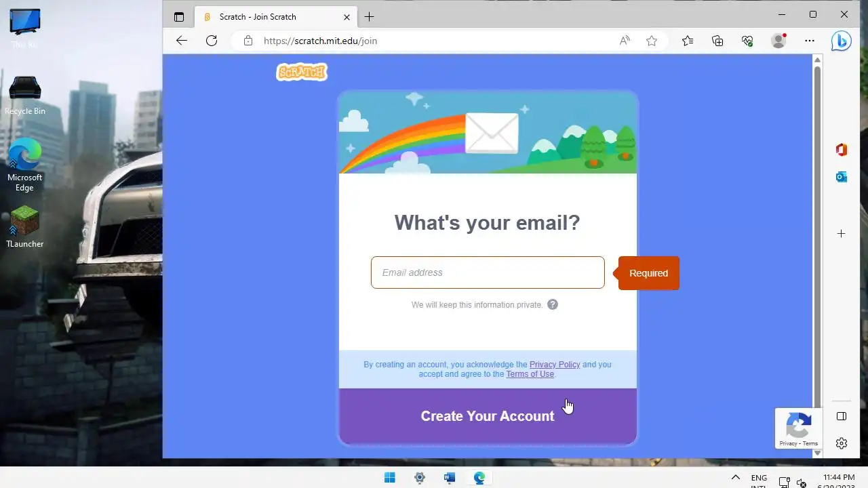Click the 'What's your email?' heading
Screen dimensions: 868x488
(x=488, y=223)
